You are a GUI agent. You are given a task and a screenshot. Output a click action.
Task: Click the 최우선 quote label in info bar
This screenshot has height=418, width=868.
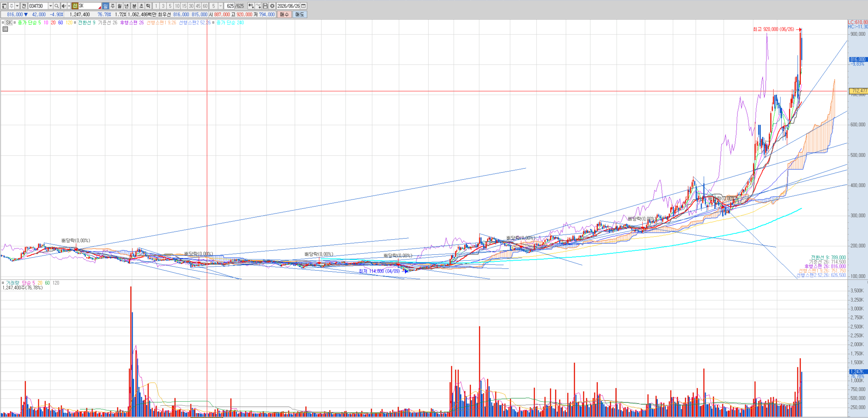coord(165,14)
